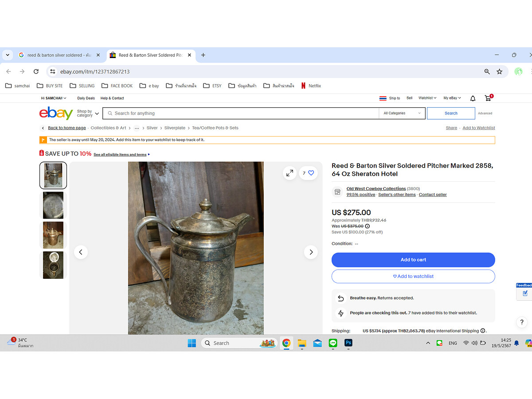The height and width of the screenshot is (399, 532).
Task: Open Advanced search link
Action: [x=485, y=113]
